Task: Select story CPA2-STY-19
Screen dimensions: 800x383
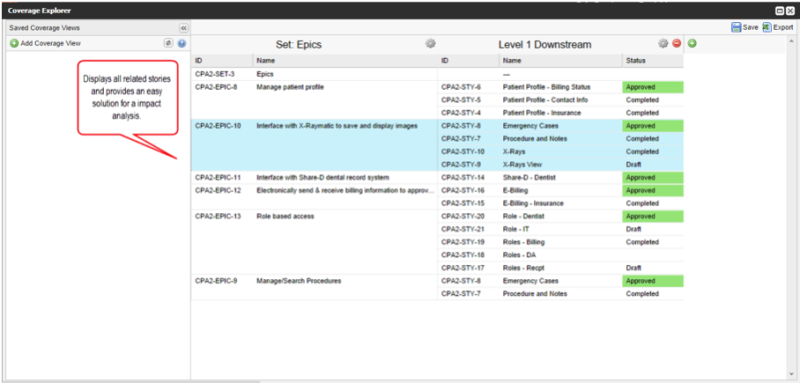Action: click(x=463, y=242)
